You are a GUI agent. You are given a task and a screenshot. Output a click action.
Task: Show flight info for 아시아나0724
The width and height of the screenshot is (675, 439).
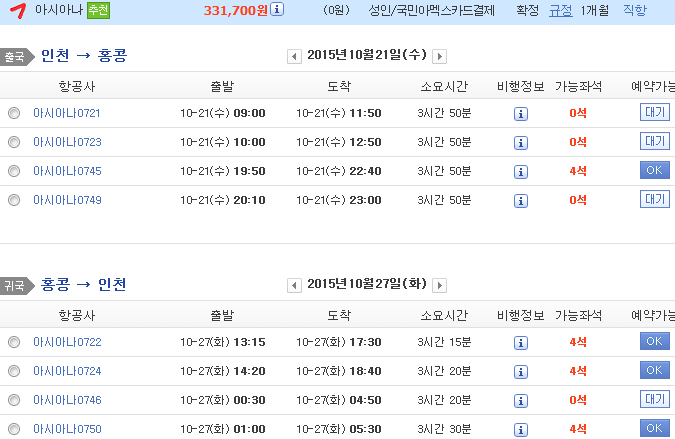pyautogui.click(x=520, y=372)
